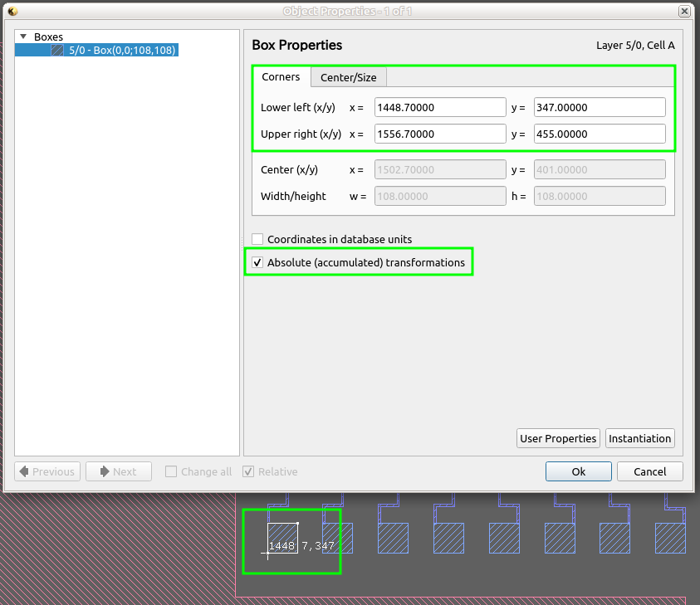Focus the Upper right x field
The width and height of the screenshot is (700, 605).
[x=440, y=134]
